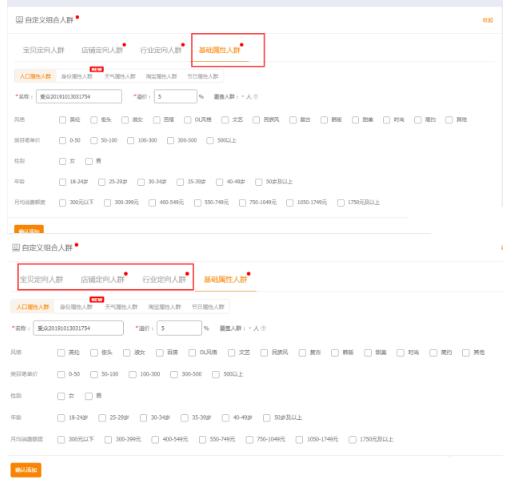Image resolution: width=522 pixels, height=488 pixels.
Task: Open 店铺定向人群 tab in lower panel
Action: pyautogui.click(x=103, y=279)
